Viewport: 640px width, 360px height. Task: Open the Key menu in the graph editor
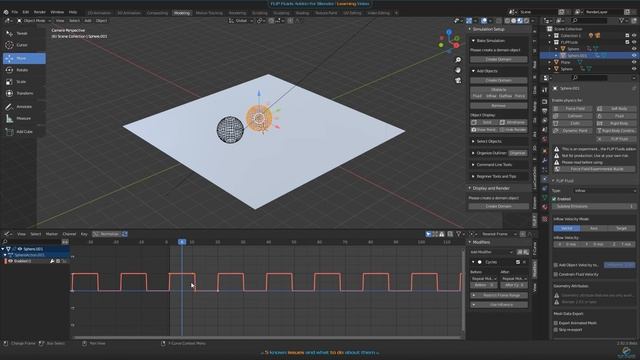click(x=84, y=234)
